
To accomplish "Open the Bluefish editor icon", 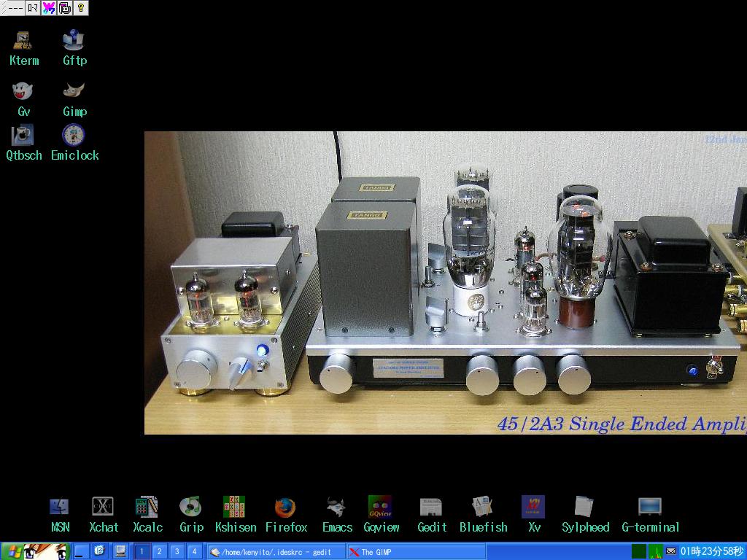I will [x=482, y=507].
